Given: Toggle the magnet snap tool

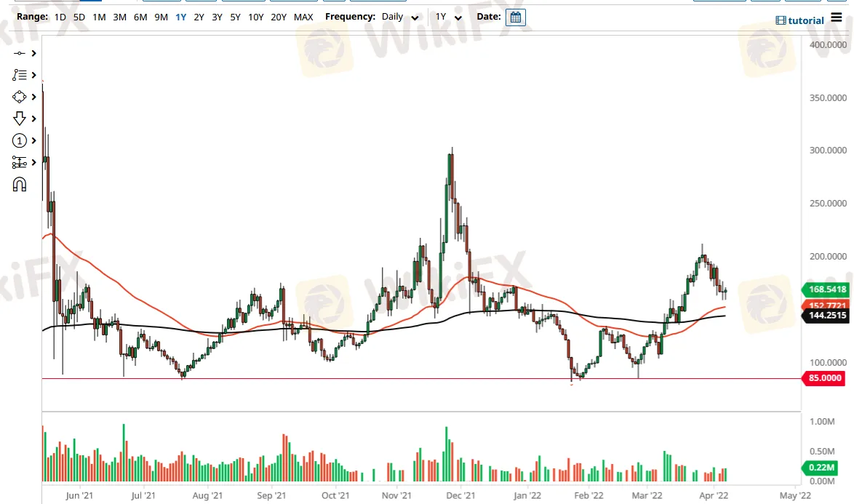Looking at the screenshot, I should pyautogui.click(x=20, y=185).
